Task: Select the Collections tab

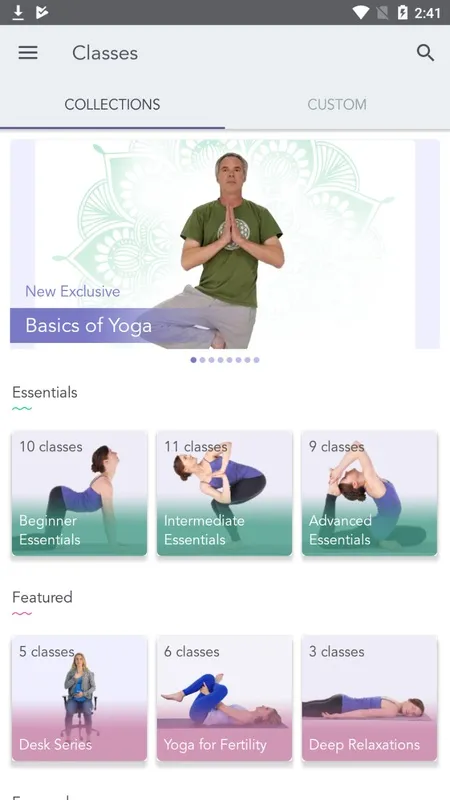Action: [112, 105]
